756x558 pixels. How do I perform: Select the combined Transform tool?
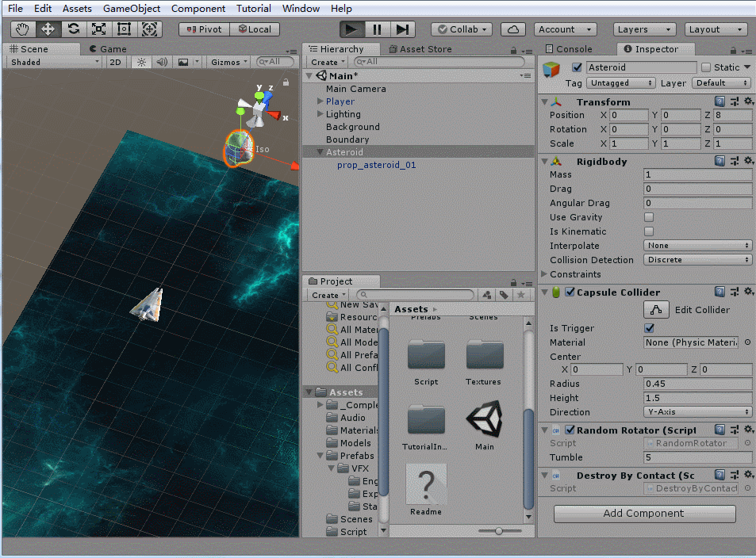[149, 29]
